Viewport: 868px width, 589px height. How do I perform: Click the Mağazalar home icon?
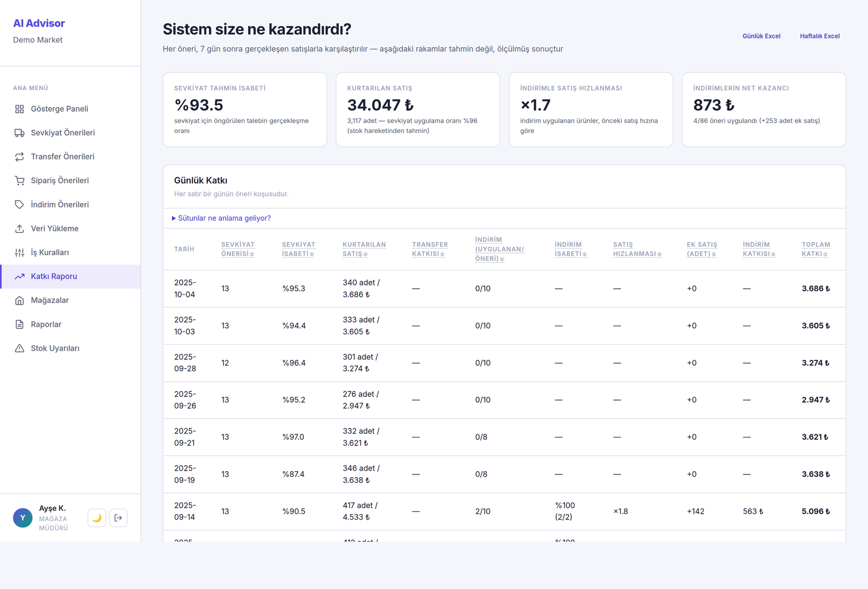pyautogui.click(x=20, y=301)
